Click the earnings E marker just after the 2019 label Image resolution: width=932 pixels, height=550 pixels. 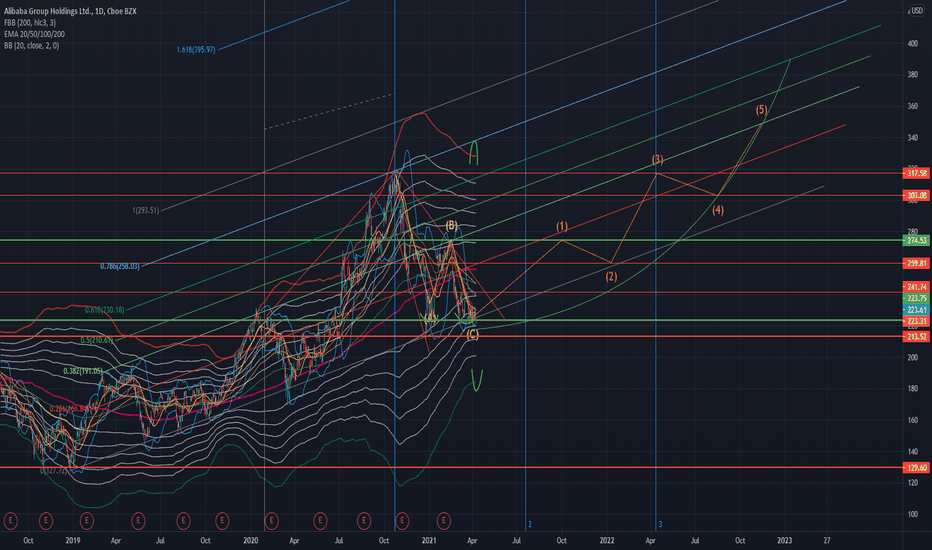coord(87,521)
